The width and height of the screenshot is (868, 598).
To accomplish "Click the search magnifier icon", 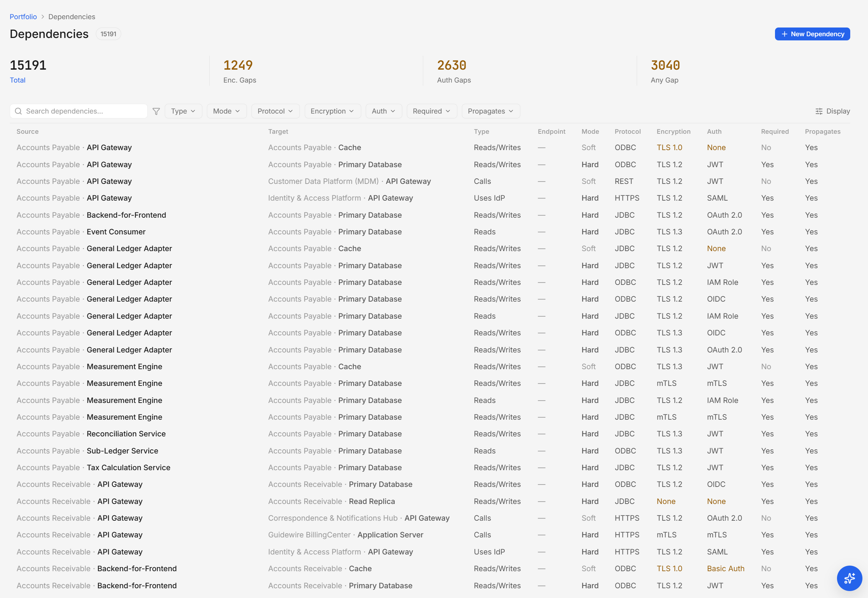I will pyautogui.click(x=18, y=111).
